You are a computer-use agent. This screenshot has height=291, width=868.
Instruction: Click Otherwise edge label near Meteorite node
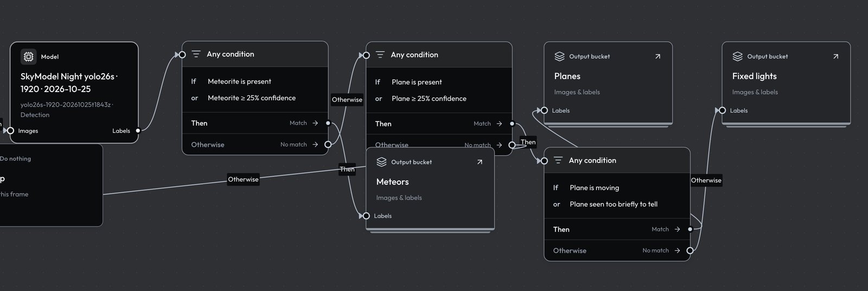click(x=347, y=100)
